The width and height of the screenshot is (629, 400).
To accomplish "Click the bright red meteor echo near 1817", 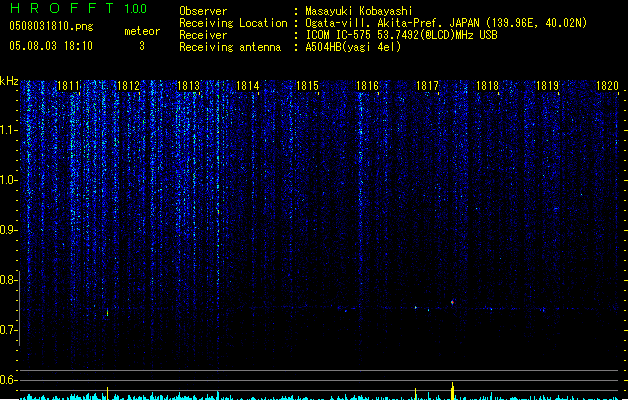I will click(x=452, y=303).
